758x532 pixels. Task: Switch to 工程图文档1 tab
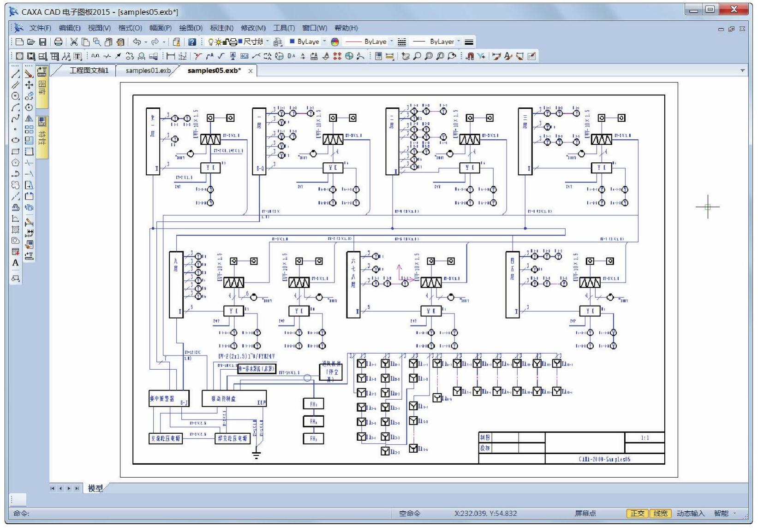(89, 71)
